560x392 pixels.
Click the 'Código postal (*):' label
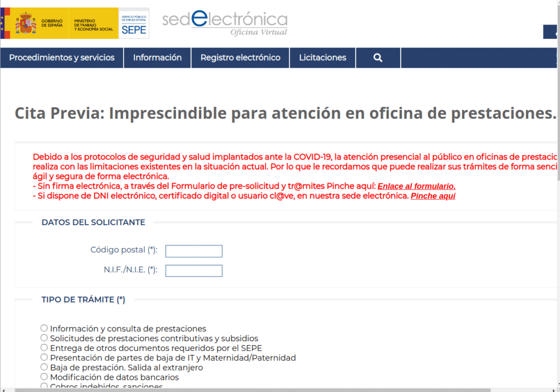(124, 250)
